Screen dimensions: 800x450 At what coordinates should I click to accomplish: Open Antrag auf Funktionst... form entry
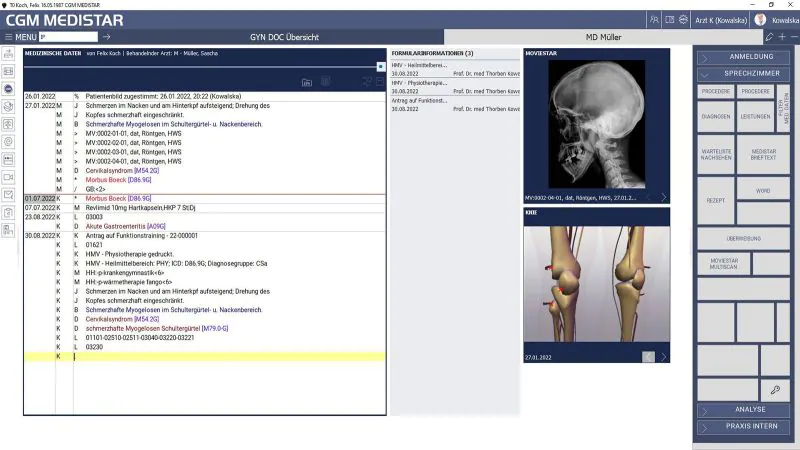click(455, 105)
